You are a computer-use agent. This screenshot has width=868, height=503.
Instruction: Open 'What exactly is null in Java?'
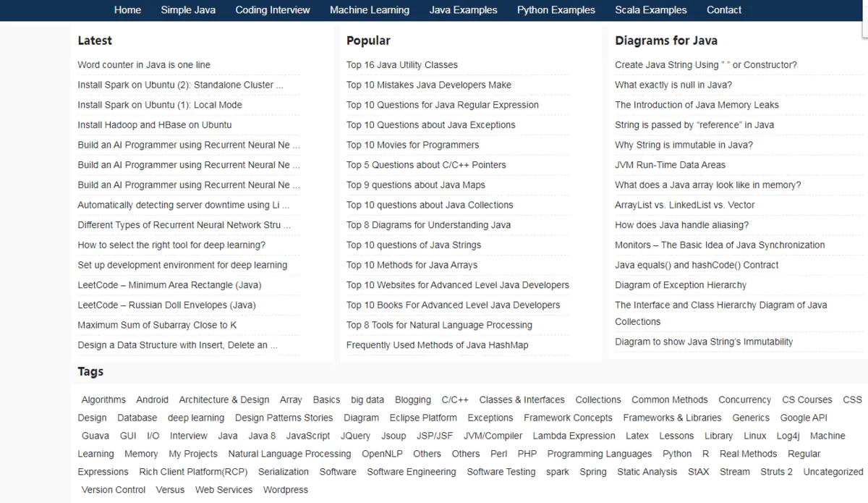click(673, 85)
